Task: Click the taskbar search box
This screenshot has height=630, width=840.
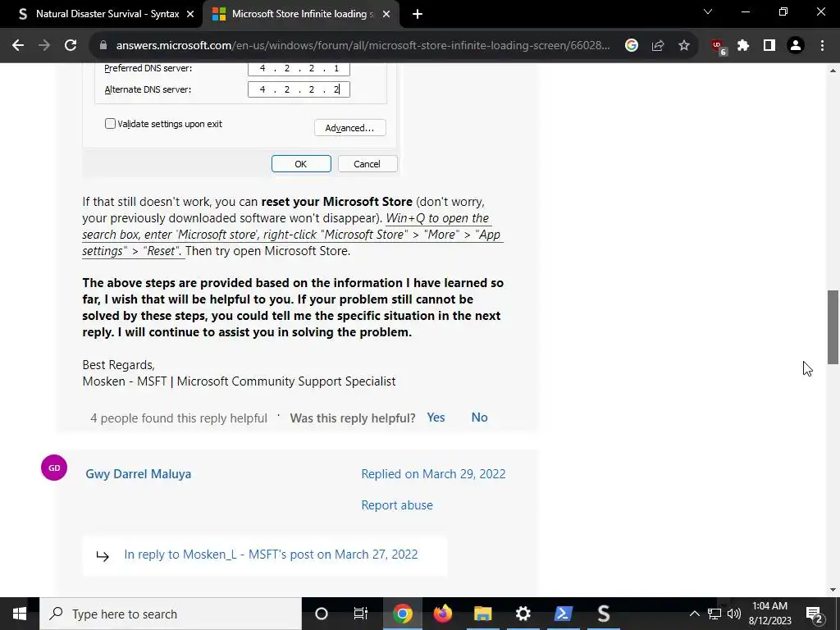Action: click(171, 614)
